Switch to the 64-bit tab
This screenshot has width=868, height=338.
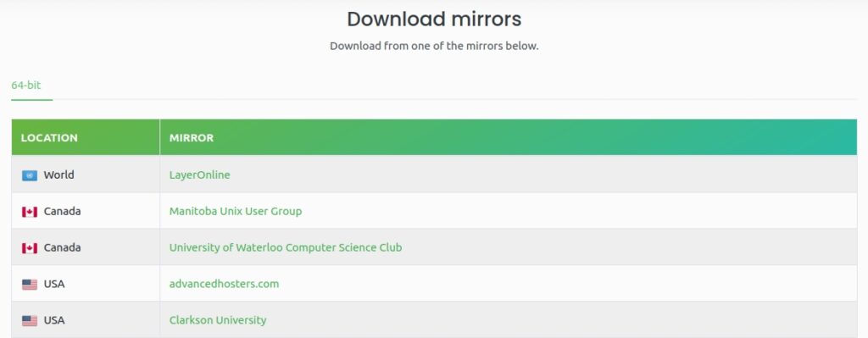26,86
